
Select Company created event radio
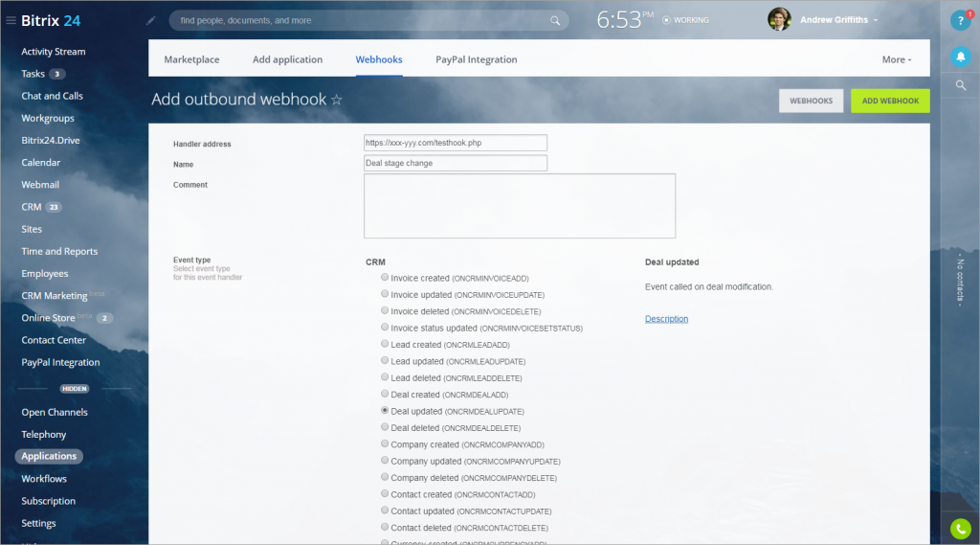click(x=385, y=443)
